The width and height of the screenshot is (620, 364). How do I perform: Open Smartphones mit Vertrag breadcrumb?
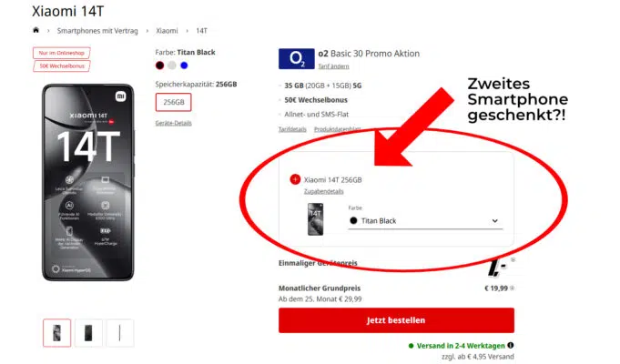point(97,31)
